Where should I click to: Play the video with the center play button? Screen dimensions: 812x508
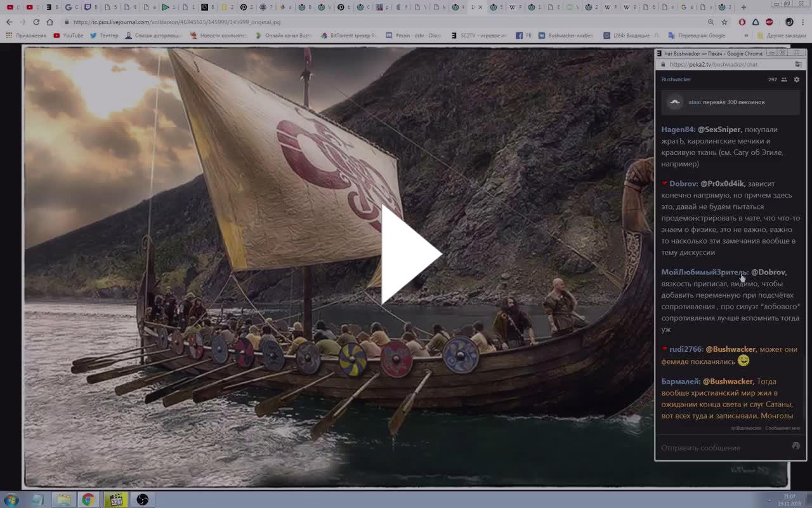pyautogui.click(x=410, y=255)
